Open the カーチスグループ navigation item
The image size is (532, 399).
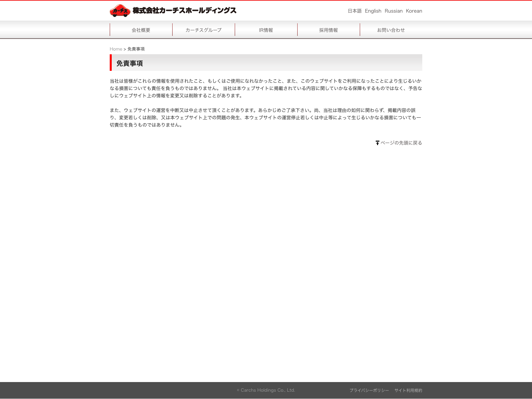[x=203, y=30]
